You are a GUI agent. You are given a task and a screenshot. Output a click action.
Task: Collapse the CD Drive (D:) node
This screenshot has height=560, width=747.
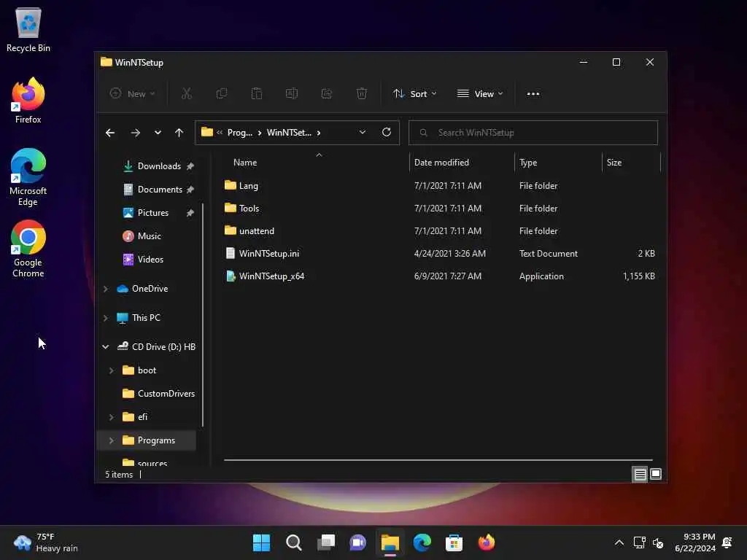pos(106,346)
